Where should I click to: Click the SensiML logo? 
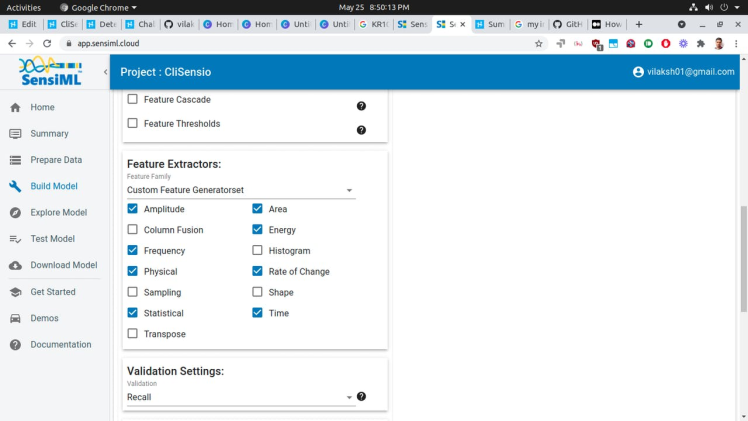(51, 72)
